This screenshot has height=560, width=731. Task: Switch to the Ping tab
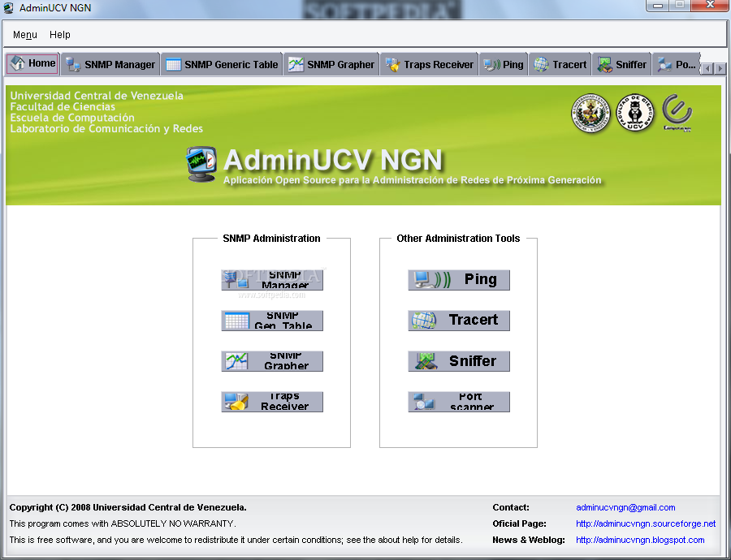point(504,64)
